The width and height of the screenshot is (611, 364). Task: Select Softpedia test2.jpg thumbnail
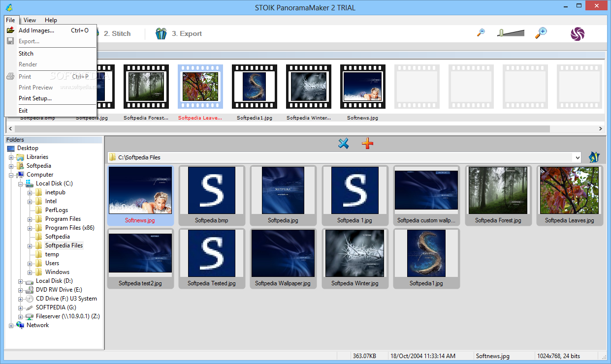[140, 258]
